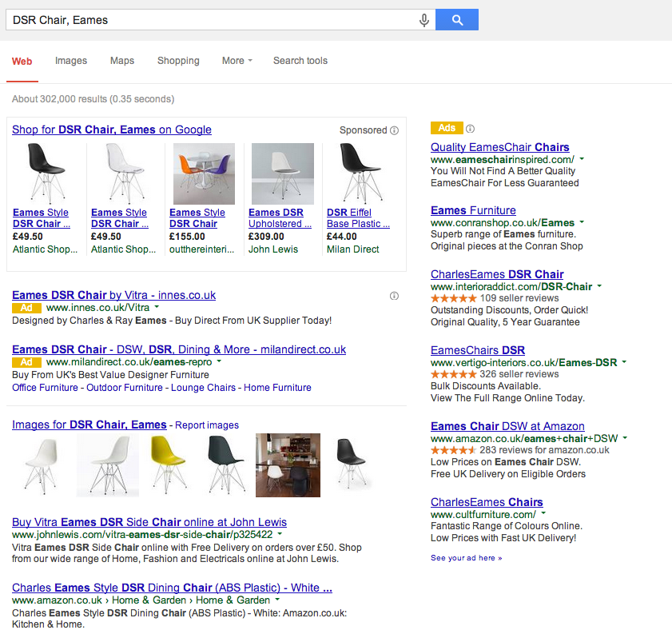This screenshot has height=638, width=672.
Task: Open the Home Furniture sitelink
Action: coord(277,388)
